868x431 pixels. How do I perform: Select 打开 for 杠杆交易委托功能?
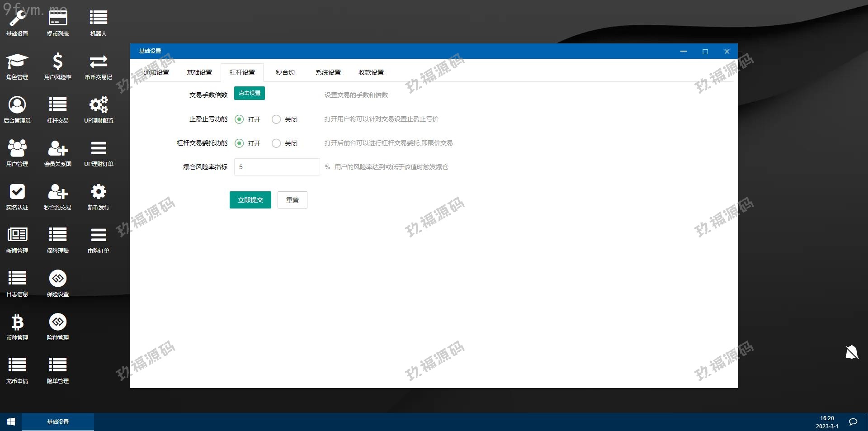[x=239, y=143]
